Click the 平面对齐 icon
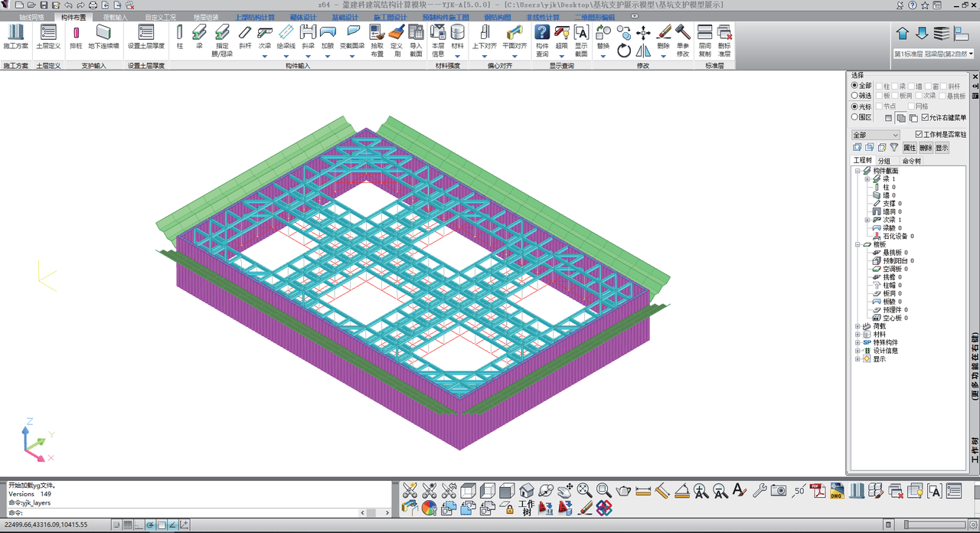 [514, 37]
